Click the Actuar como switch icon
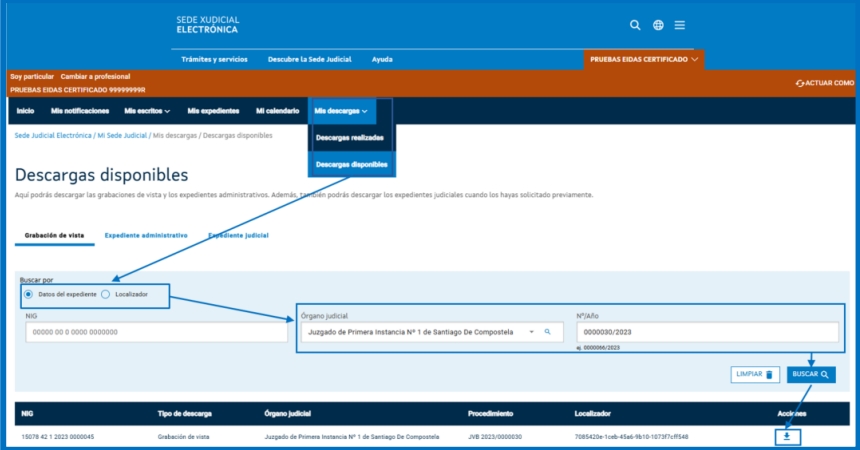This screenshot has height=450, width=860. click(800, 83)
